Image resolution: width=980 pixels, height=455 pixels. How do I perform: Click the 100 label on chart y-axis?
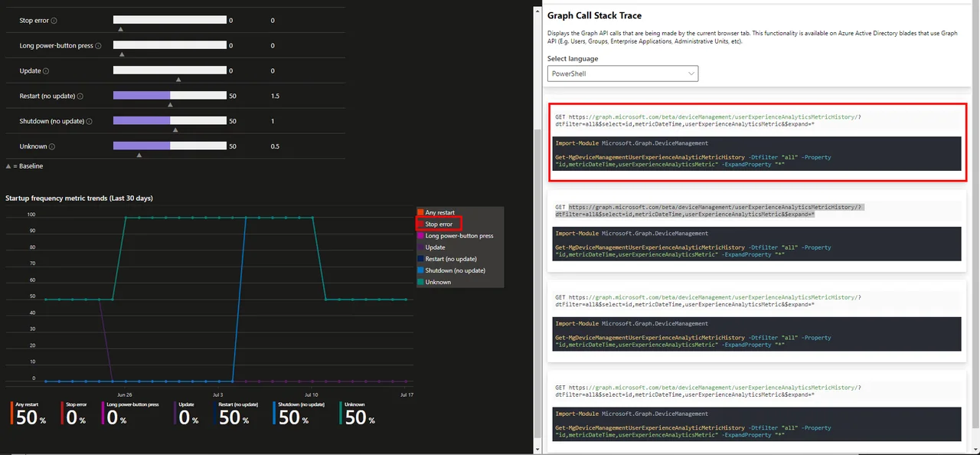(x=31, y=214)
